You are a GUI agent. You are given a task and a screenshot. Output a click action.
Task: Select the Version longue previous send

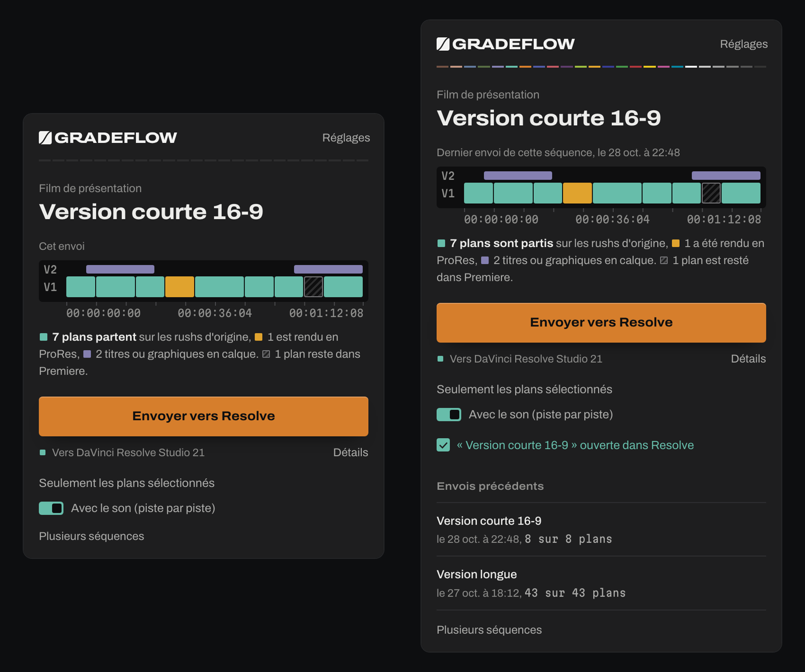tap(601, 583)
